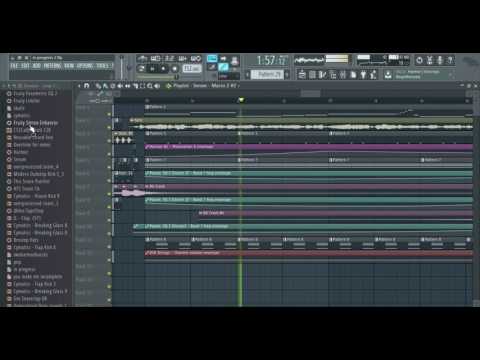Click the record transport button
The height and width of the screenshot is (360, 480).
pos(174,69)
